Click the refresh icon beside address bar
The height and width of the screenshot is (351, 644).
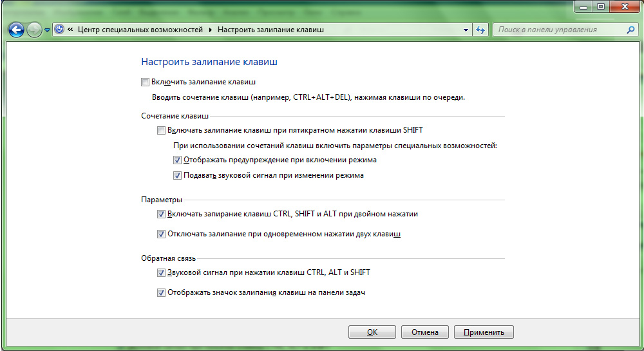[x=481, y=30]
